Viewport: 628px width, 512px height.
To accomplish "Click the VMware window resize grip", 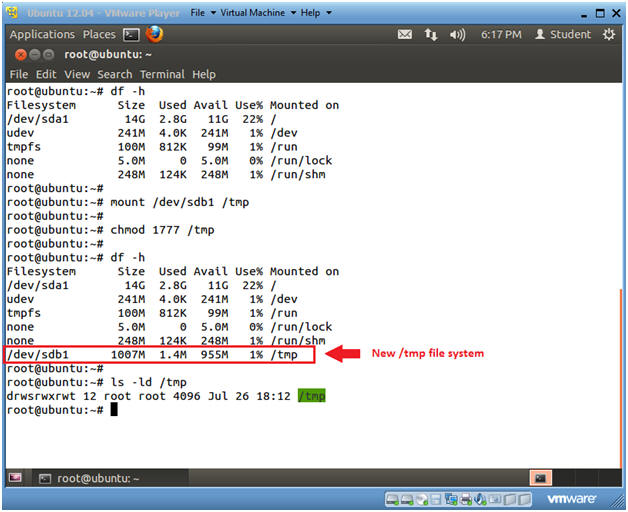I will [x=616, y=501].
